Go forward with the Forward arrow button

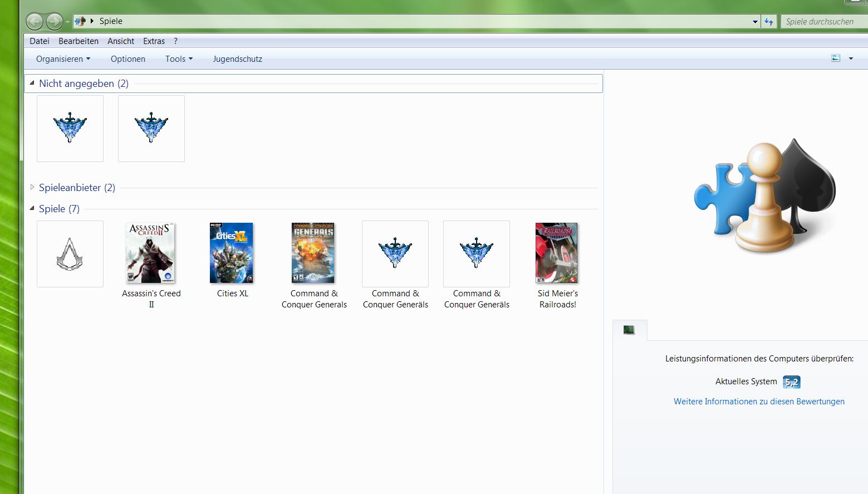pyautogui.click(x=55, y=22)
